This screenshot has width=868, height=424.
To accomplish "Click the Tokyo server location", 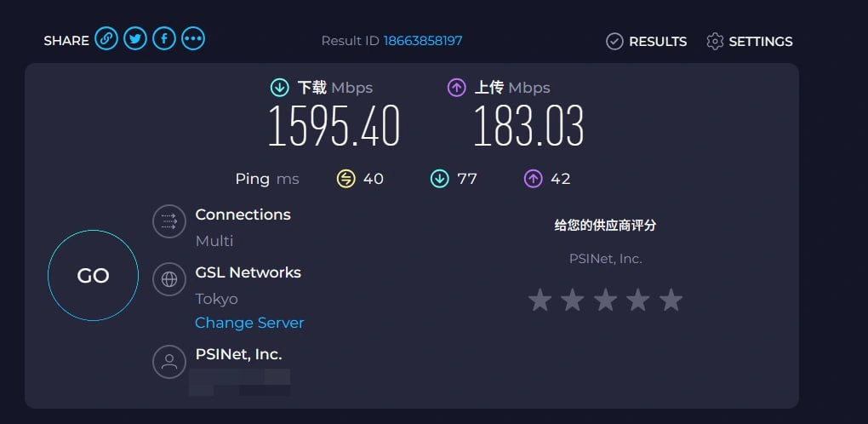I will [x=216, y=299].
